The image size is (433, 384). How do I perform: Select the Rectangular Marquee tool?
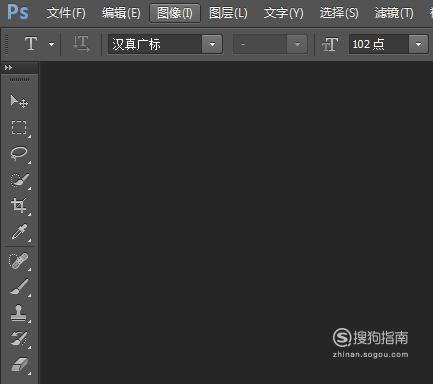coord(19,128)
